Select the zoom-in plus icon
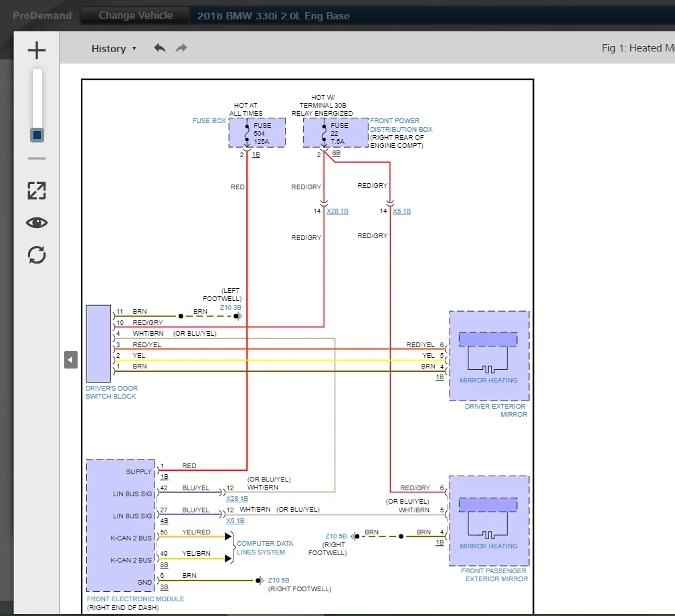Screen dimensions: 675x616 click(37, 49)
